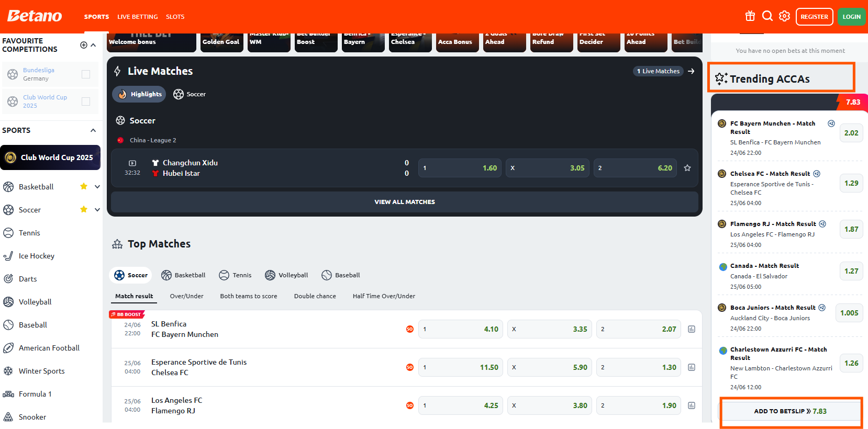Switch Top Matches to Basketball tab
The width and height of the screenshot is (868, 429).
point(183,275)
